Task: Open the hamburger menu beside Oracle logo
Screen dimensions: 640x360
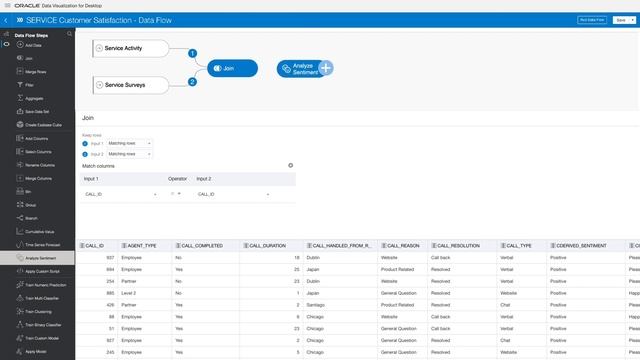Action: tap(7, 5)
